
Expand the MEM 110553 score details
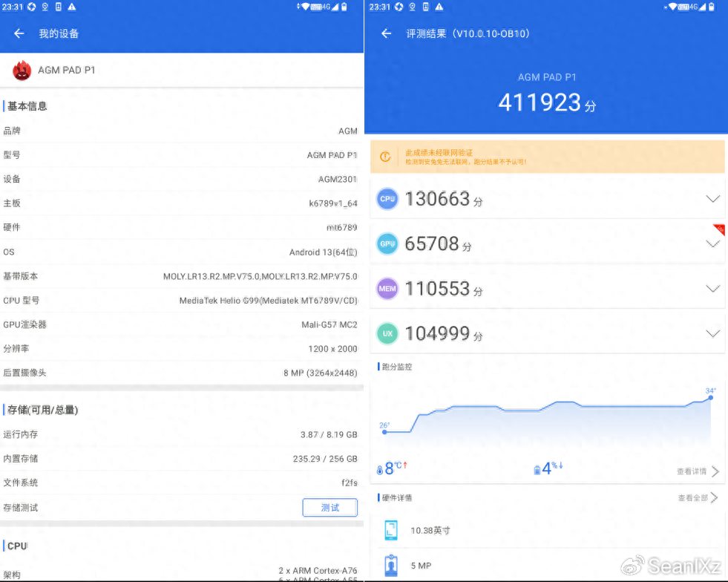[x=712, y=289]
